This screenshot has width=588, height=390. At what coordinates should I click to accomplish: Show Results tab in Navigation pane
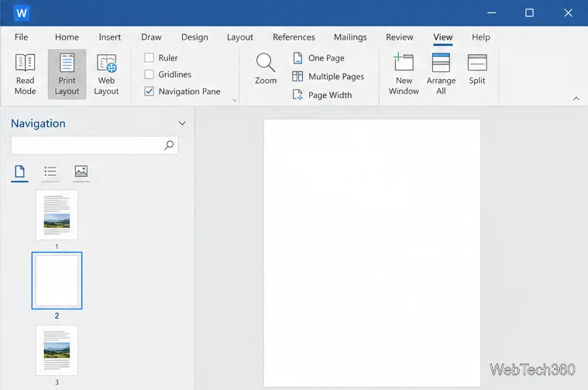point(81,173)
